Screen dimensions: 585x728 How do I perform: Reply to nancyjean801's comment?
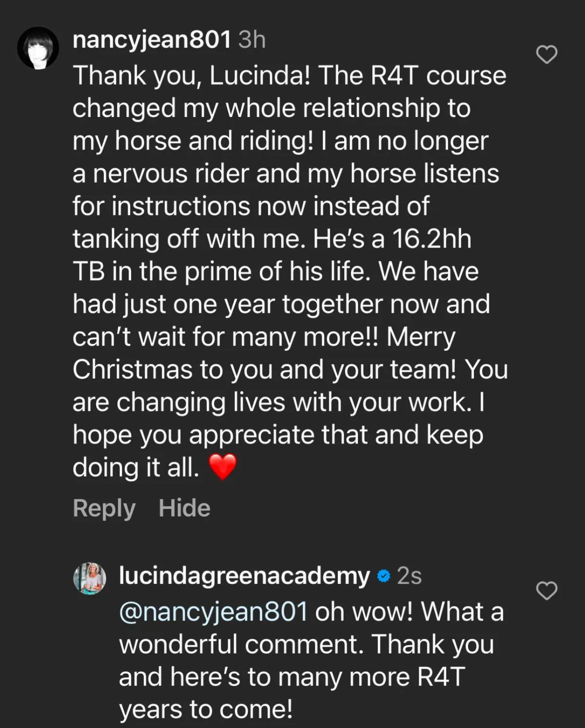click(x=104, y=508)
